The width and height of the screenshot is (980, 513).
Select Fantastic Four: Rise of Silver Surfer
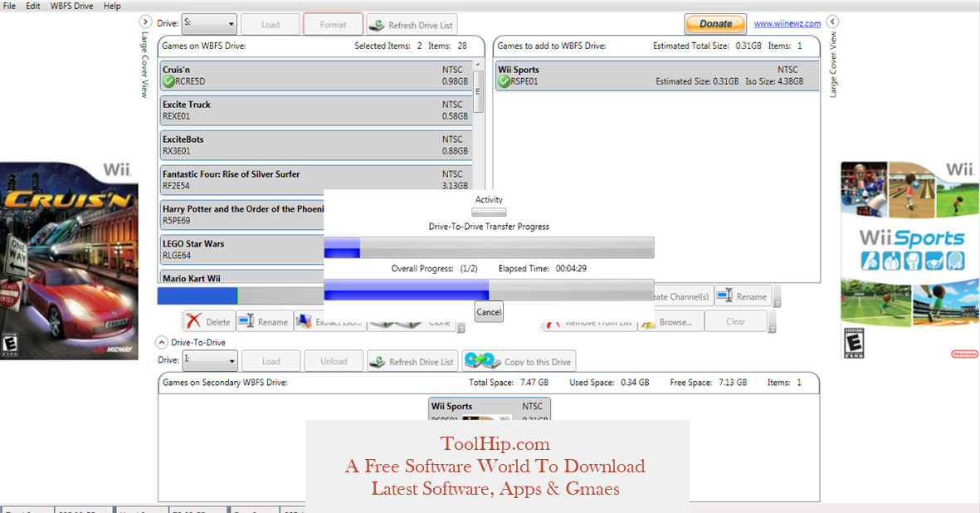pos(315,180)
